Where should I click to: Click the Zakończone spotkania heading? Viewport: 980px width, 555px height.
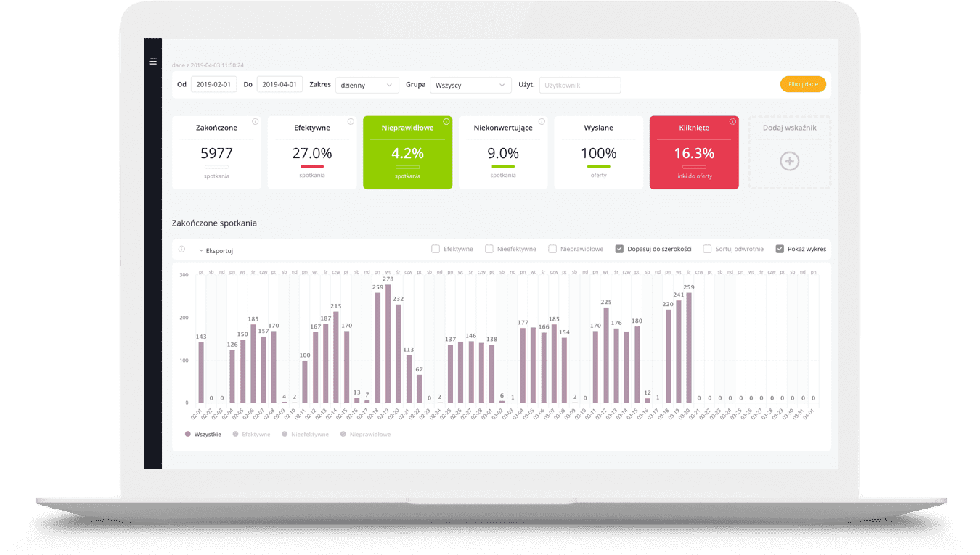tap(214, 223)
